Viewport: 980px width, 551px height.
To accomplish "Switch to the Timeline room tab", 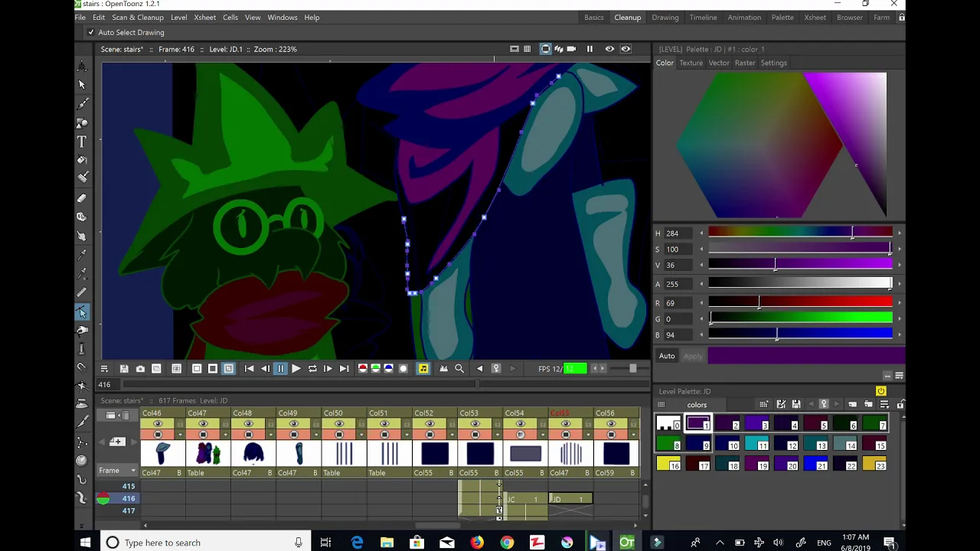I will 703,17.
